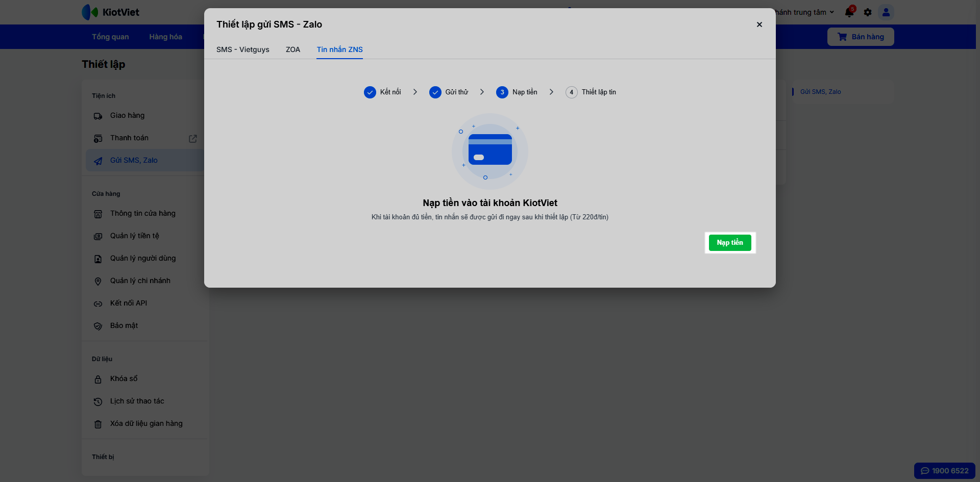Image resolution: width=980 pixels, height=482 pixels.
Task: Click the Bảo mật shield icon
Action: pyautogui.click(x=98, y=326)
